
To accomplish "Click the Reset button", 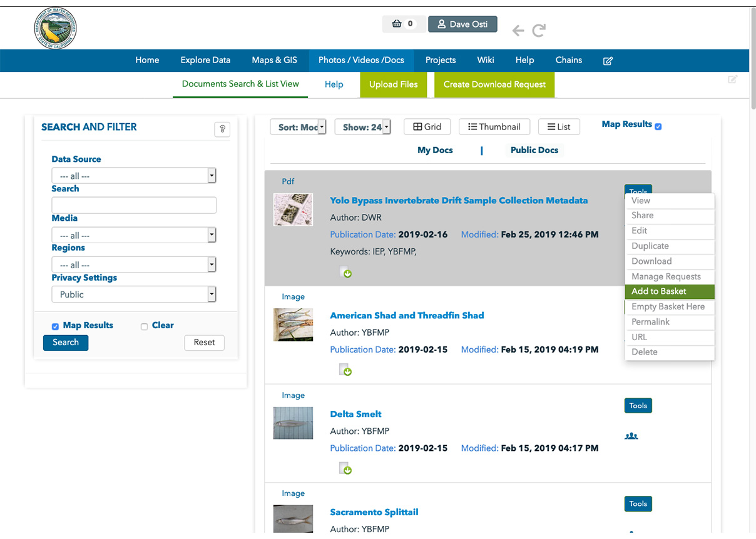I will point(204,343).
